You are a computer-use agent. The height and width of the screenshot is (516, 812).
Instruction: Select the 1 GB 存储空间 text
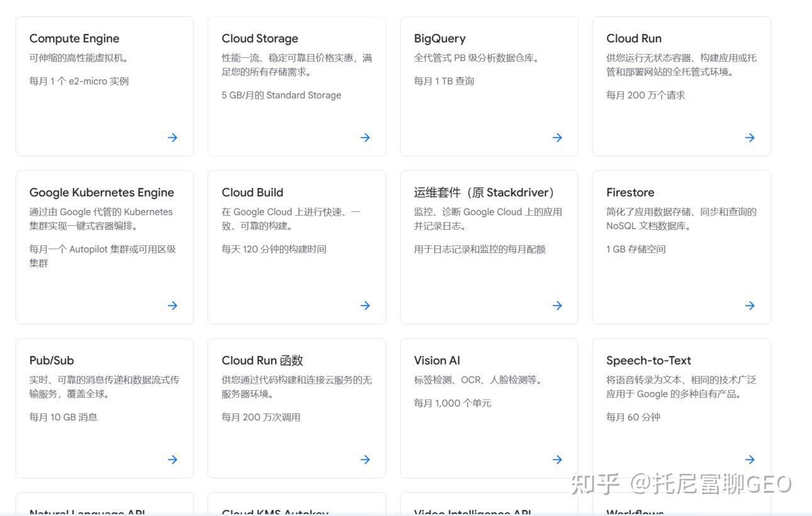636,249
